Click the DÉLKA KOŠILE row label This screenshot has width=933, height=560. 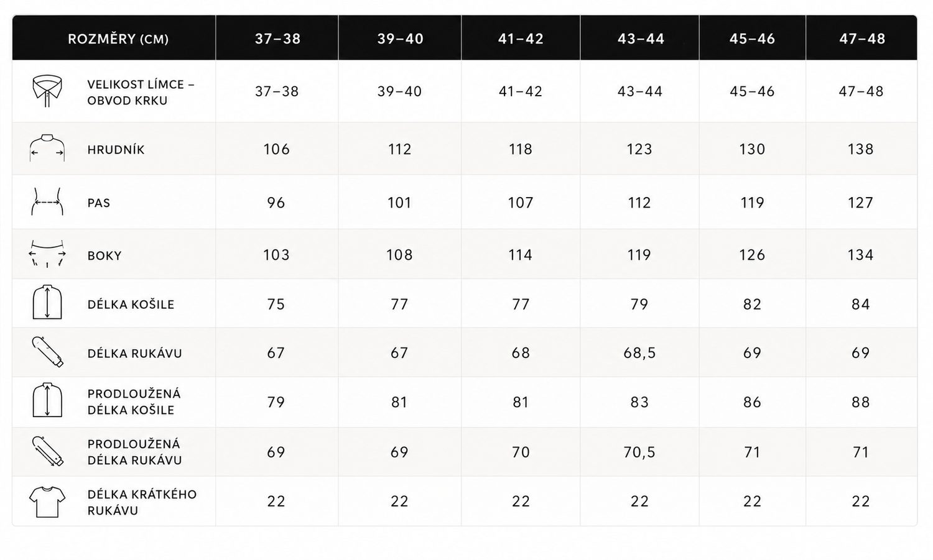[131, 305]
